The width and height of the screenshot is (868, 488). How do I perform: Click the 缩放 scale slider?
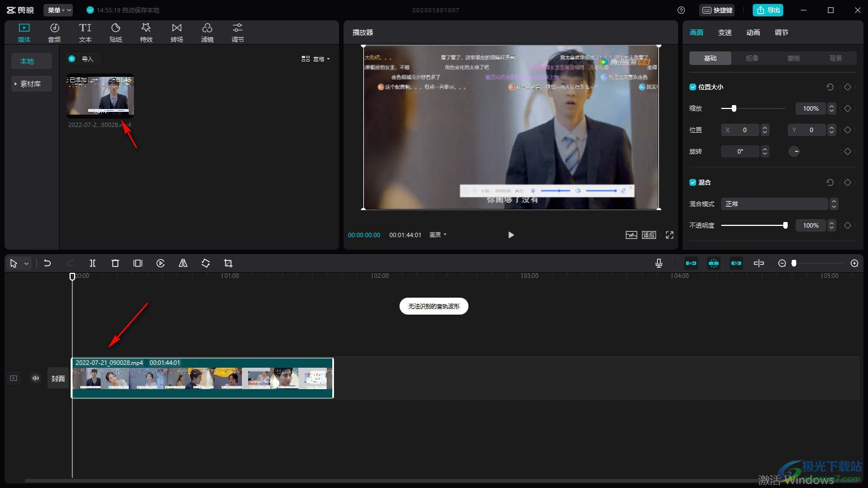pos(753,108)
